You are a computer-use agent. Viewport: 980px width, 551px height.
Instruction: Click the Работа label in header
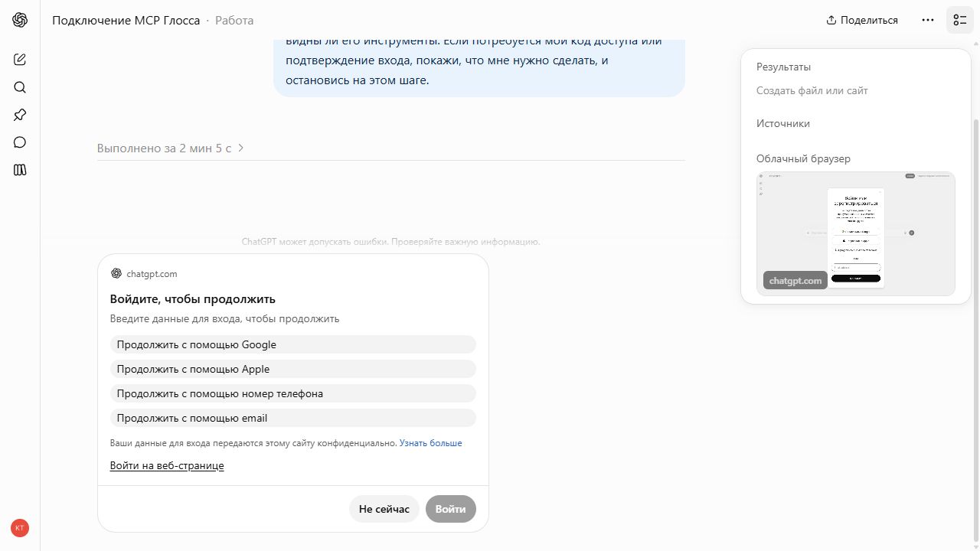pyautogui.click(x=234, y=20)
